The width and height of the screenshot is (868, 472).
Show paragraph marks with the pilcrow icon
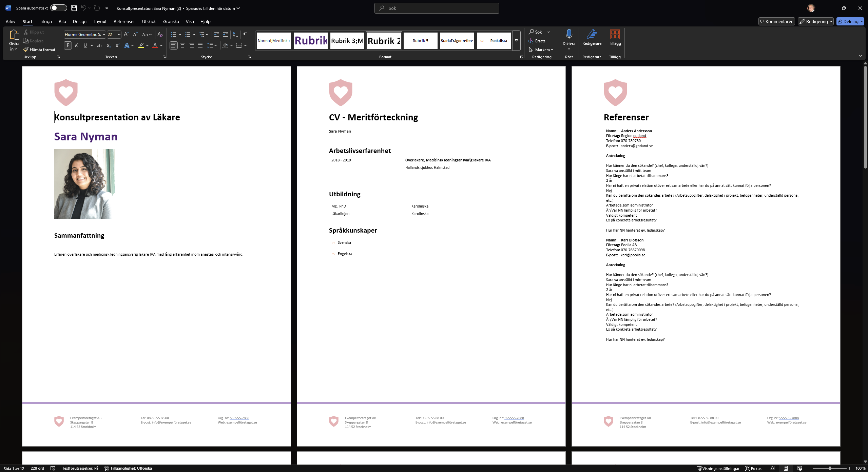coord(245,35)
